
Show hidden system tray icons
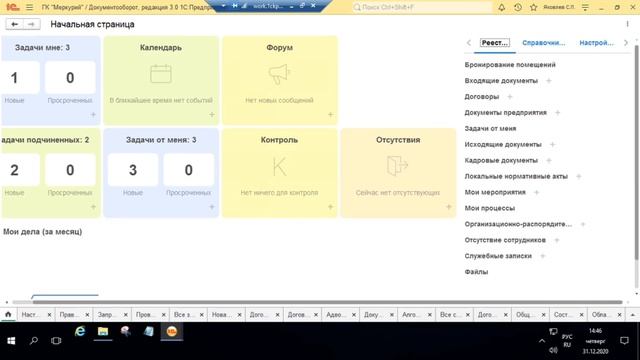(542, 341)
